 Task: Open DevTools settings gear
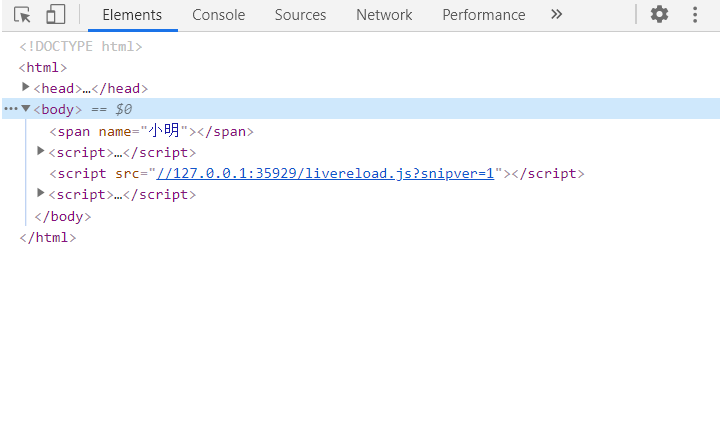tap(659, 15)
